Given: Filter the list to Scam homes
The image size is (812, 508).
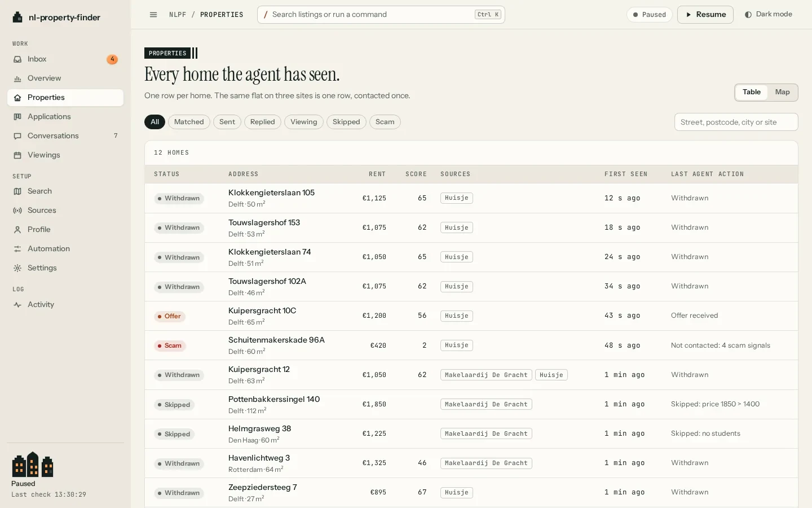Looking at the screenshot, I should [385, 122].
